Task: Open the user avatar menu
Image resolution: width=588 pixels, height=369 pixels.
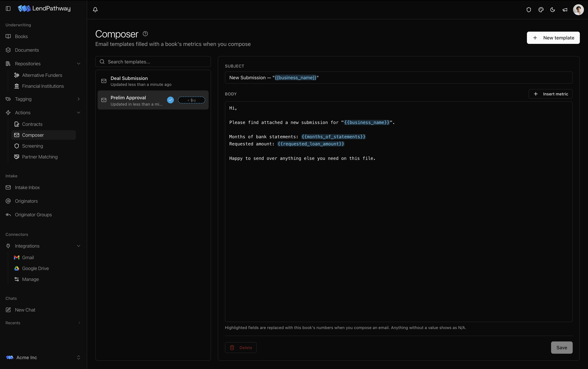Action: pos(578,10)
